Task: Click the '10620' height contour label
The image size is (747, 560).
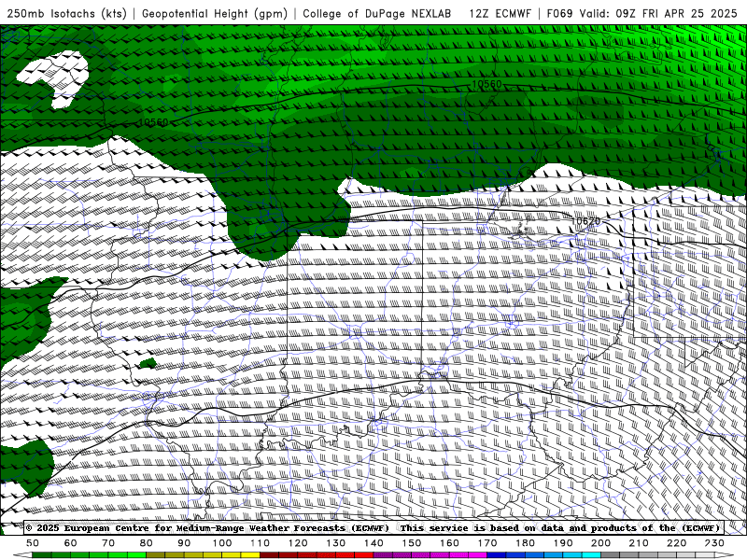Action: pyautogui.click(x=585, y=221)
